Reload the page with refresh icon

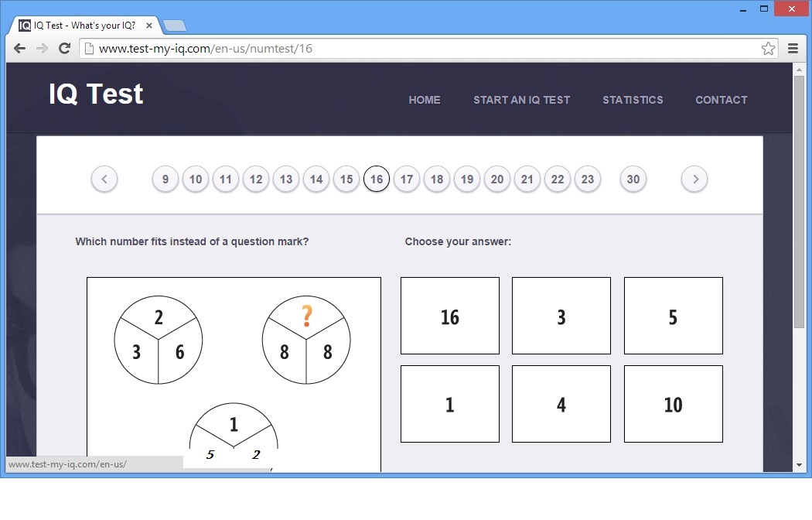click(x=64, y=49)
